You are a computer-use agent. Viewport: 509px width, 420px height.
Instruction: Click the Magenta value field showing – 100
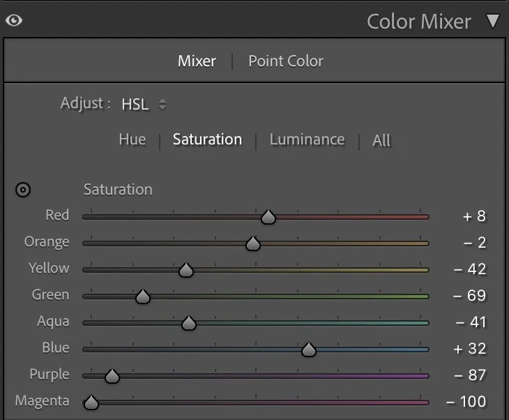click(466, 402)
